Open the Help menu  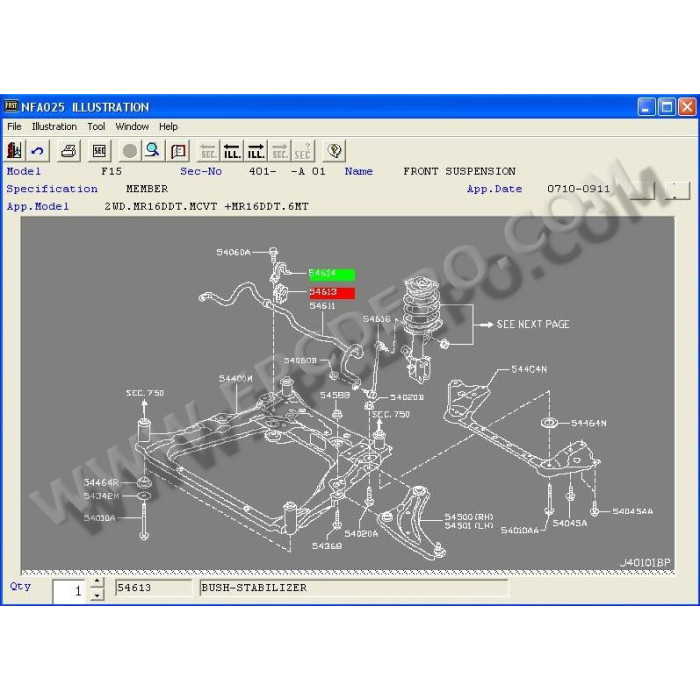click(168, 127)
